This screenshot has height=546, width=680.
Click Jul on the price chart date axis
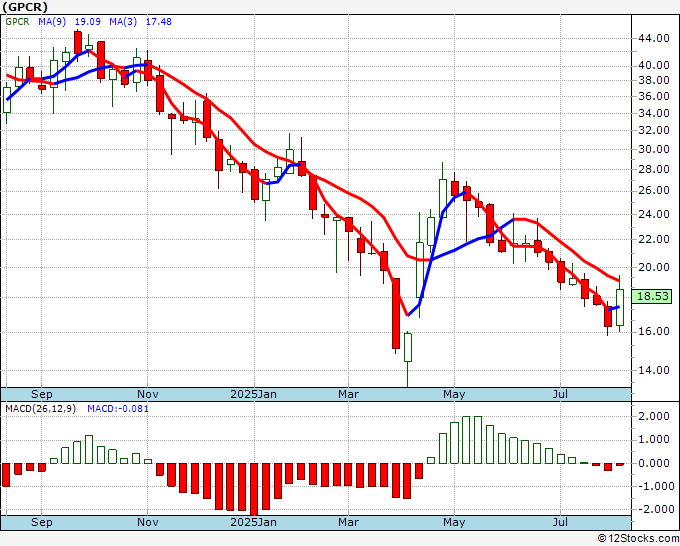coord(560,394)
